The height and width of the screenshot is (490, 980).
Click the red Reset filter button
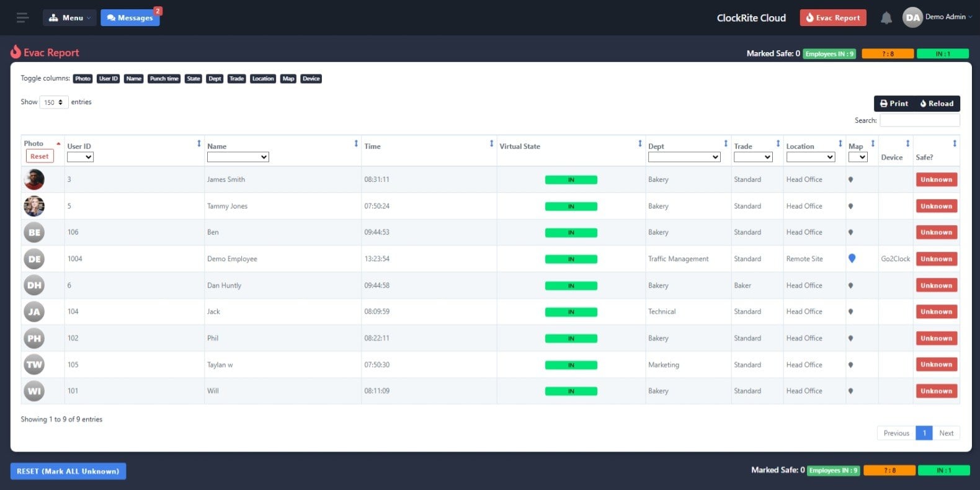tap(40, 156)
